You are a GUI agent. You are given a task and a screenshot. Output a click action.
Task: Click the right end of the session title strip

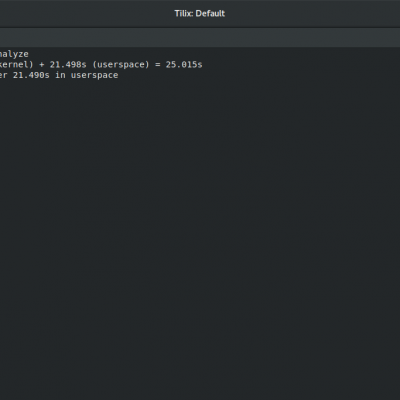(383, 37)
